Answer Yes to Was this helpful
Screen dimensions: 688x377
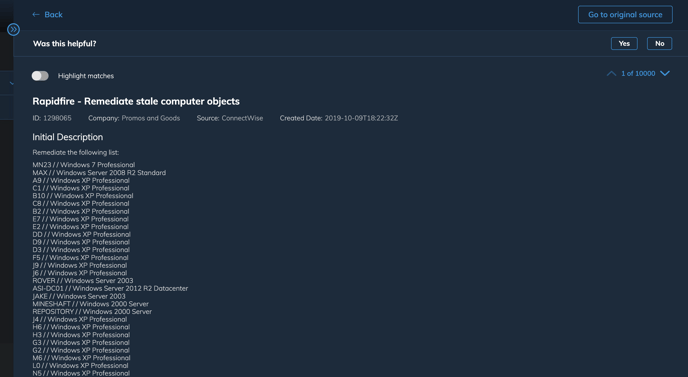pyautogui.click(x=624, y=43)
